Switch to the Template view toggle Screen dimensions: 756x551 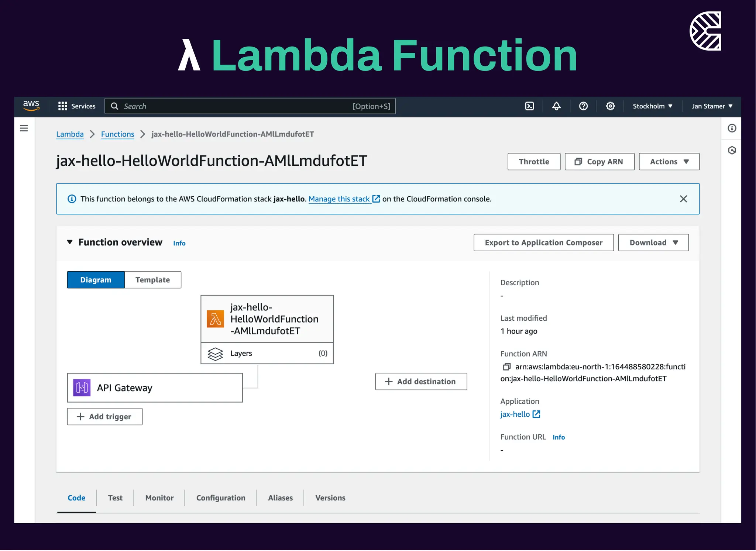pyautogui.click(x=152, y=280)
